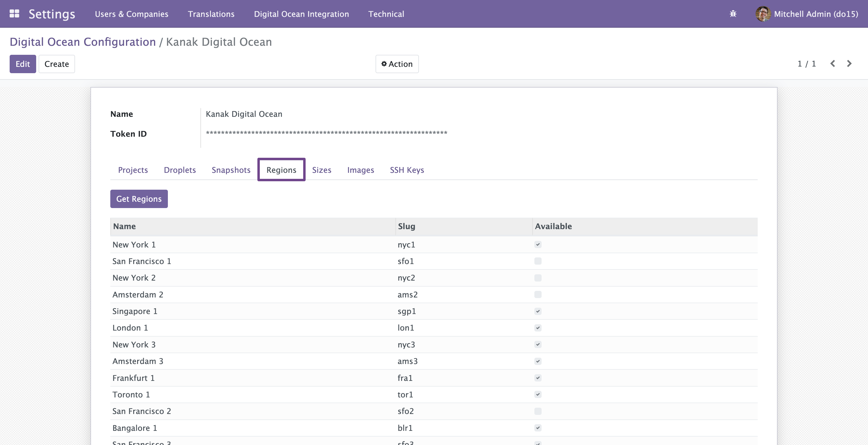Viewport: 868px width, 445px height.
Task: Go to next record arrow
Action: point(849,64)
